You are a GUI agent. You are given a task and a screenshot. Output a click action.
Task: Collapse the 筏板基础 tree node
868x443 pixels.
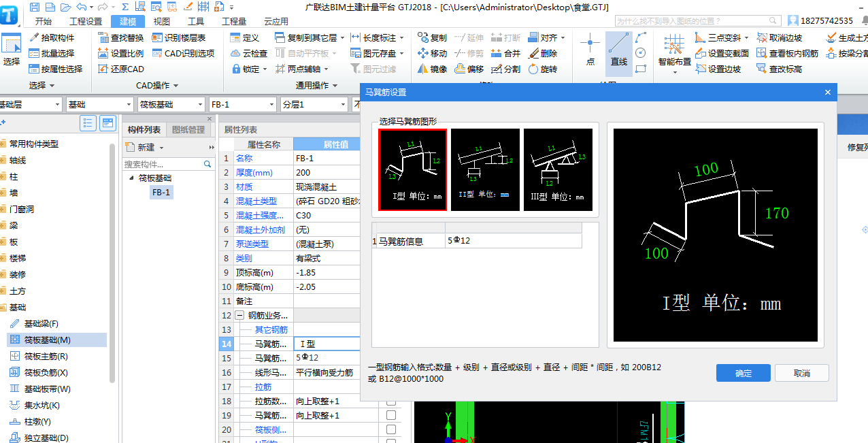click(131, 178)
